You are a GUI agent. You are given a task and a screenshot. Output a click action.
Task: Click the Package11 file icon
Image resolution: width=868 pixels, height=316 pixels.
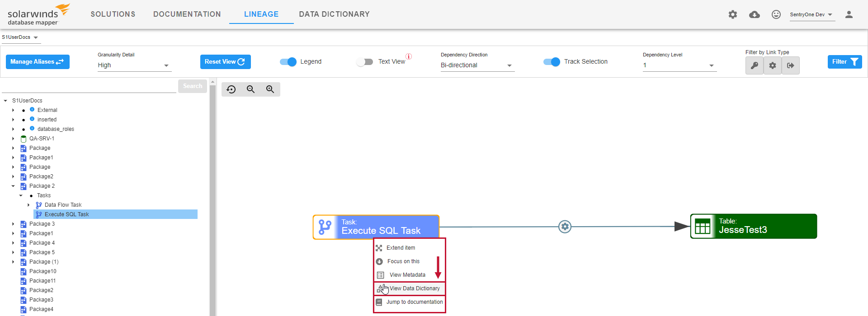point(24,281)
